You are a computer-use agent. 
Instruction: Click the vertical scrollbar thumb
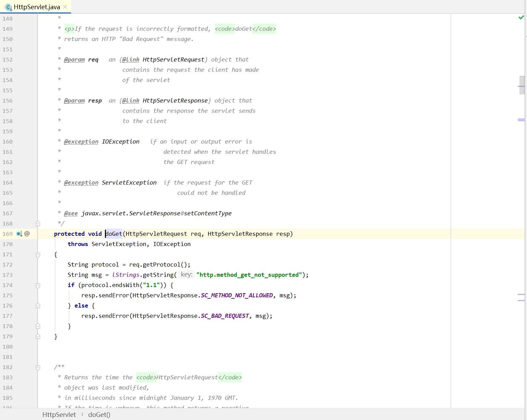[x=522, y=85]
